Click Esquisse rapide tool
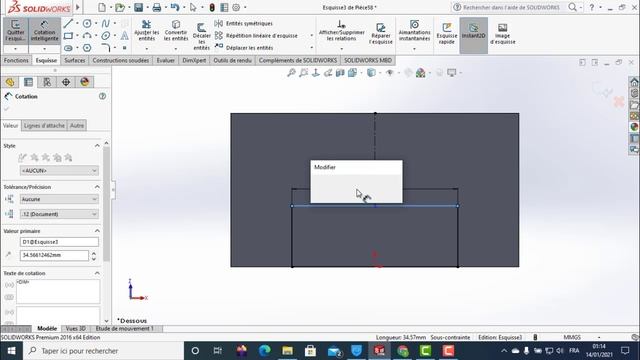Viewport: 640px width, 360px height. 447,33
